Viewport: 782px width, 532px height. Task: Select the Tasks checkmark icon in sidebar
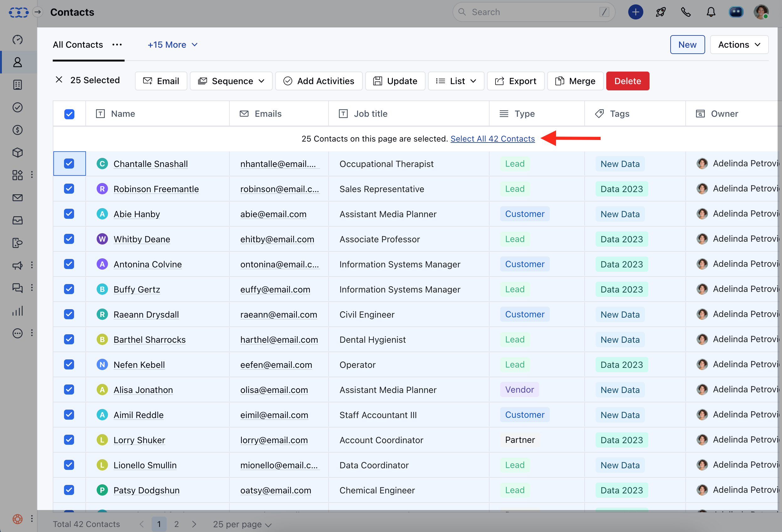point(18,108)
